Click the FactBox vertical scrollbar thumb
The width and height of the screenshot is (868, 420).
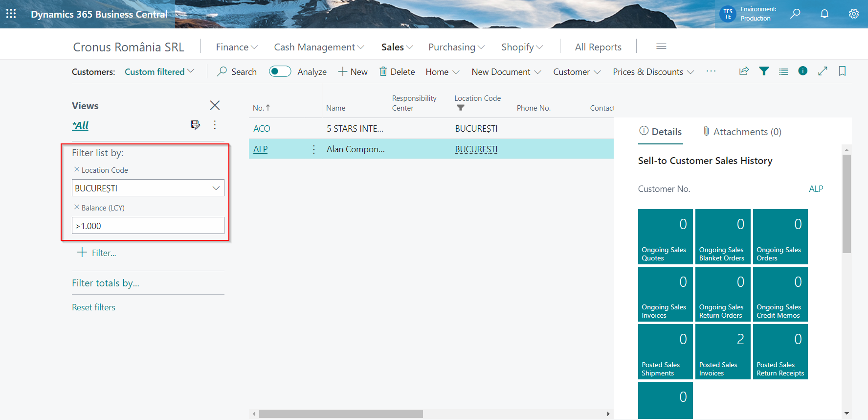click(846, 204)
